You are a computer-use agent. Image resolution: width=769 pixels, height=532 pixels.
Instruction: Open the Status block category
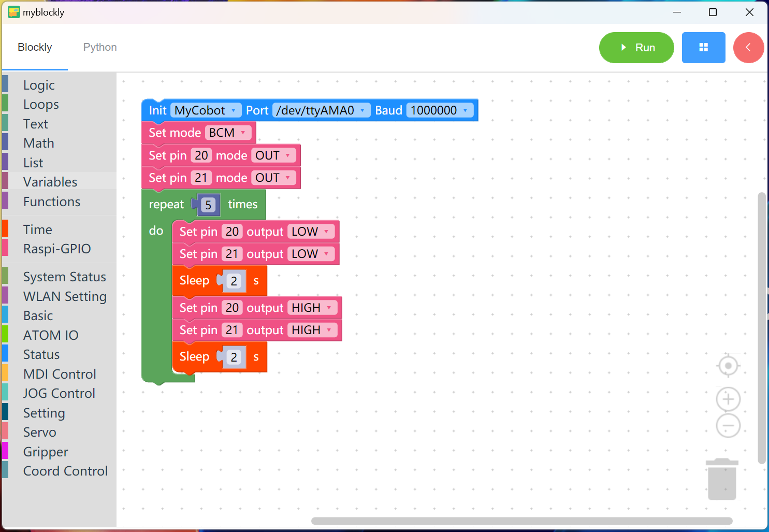59,354
